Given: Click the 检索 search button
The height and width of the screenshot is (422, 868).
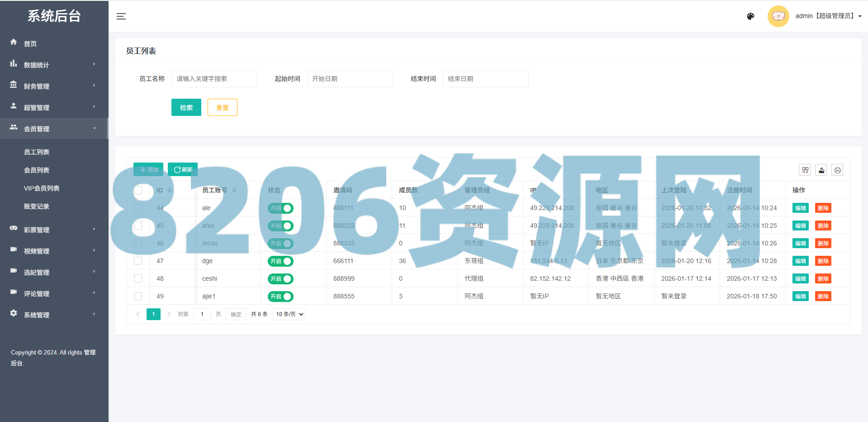Looking at the screenshot, I should coord(186,107).
